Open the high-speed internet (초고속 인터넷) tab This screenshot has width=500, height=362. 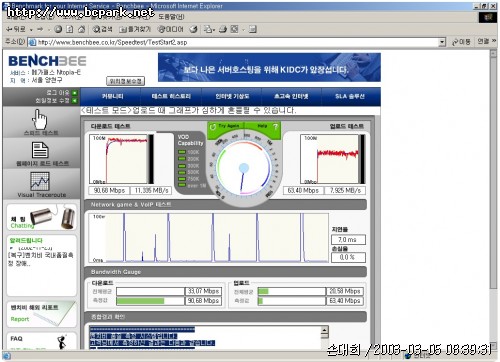(x=291, y=96)
